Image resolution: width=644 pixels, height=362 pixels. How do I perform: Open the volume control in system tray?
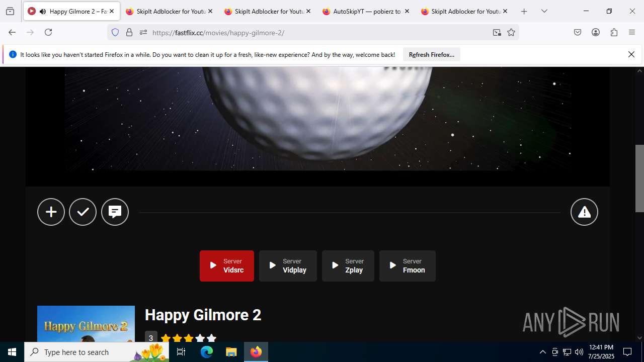pyautogui.click(x=579, y=352)
